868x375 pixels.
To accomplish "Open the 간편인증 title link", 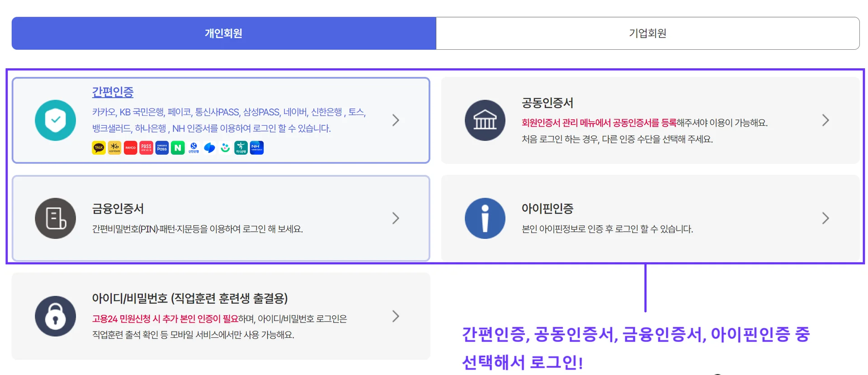I will click(x=113, y=92).
